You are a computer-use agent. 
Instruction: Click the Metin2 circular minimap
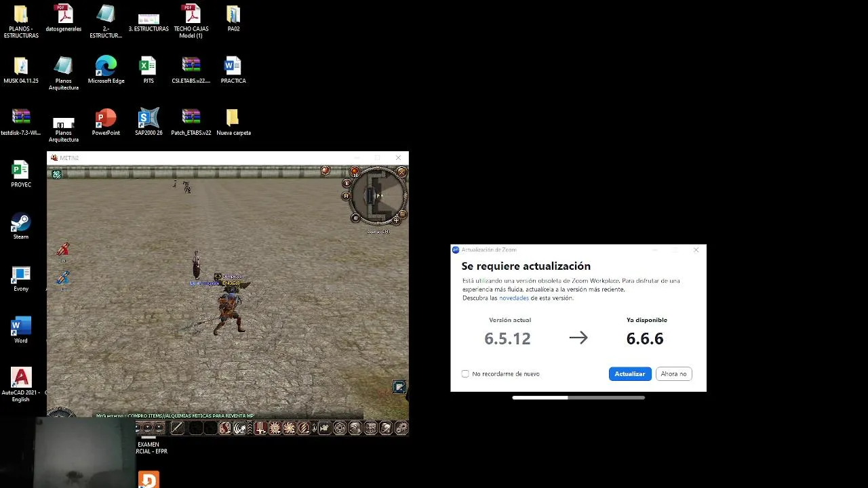(378, 195)
